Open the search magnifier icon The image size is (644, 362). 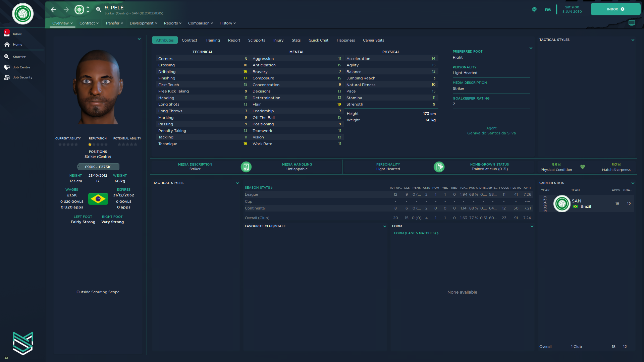coord(98,10)
